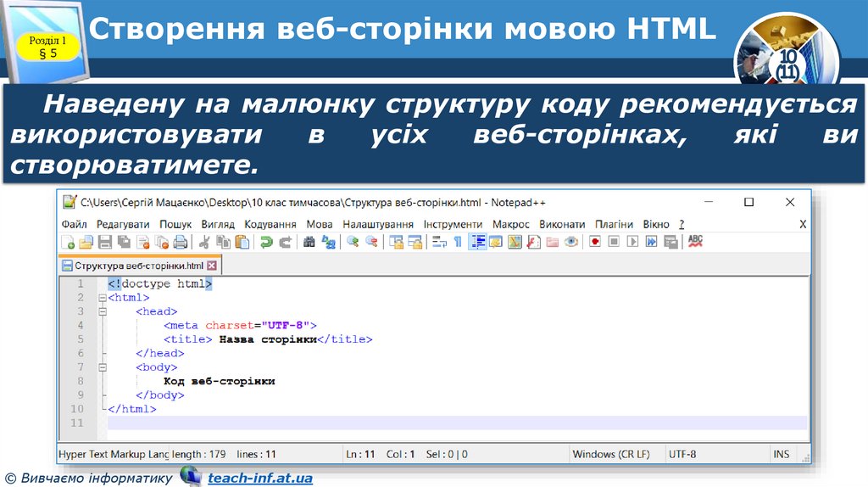The width and height of the screenshot is (868, 487).
Task: Open the Кодування menu
Action: [x=270, y=224]
